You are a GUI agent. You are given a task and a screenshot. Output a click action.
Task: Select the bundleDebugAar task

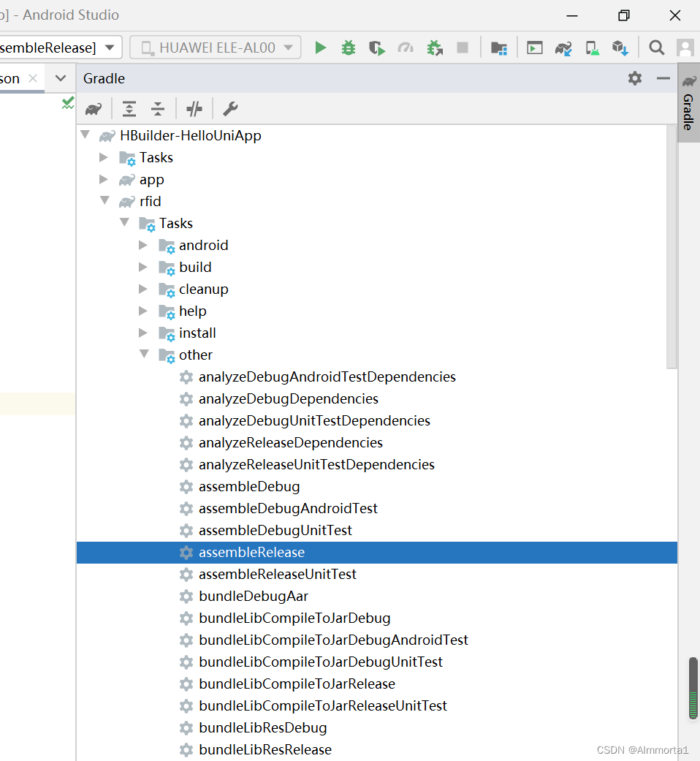click(254, 596)
